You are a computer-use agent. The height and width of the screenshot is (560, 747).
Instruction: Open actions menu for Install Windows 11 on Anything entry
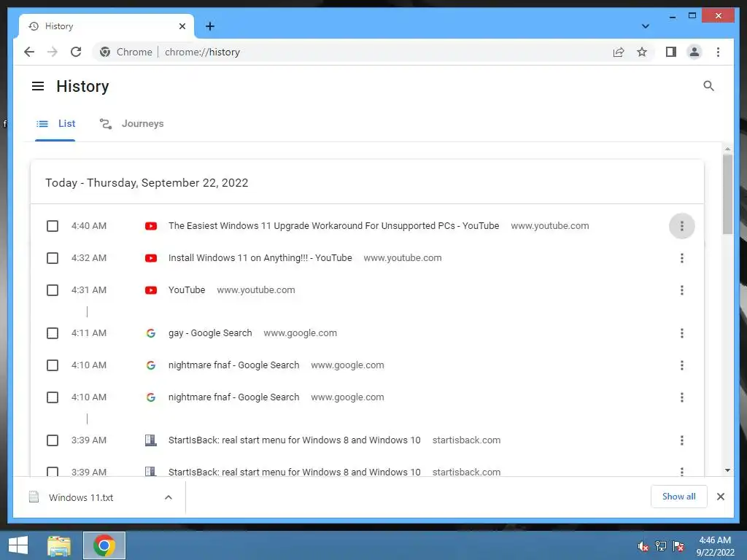click(x=682, y=258)
